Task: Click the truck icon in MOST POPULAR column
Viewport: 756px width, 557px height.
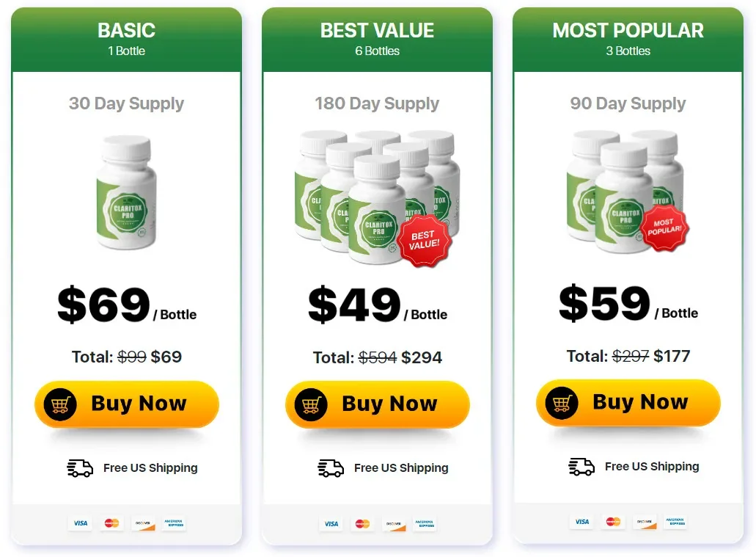Action: (x=581, y=466)
